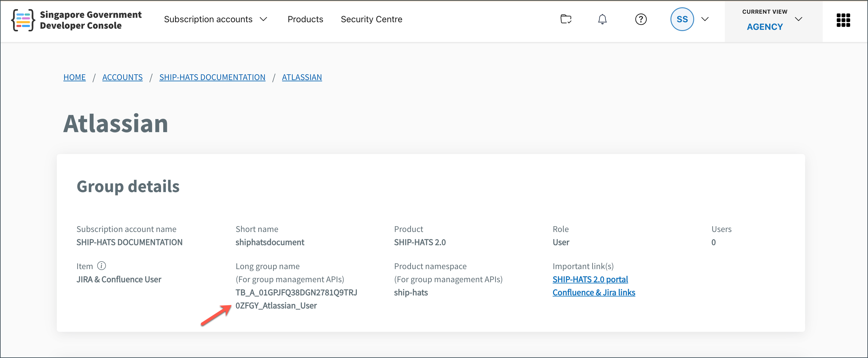This screenshot has width=868, height=358.
Task: Expand the Subscription accounts dropdown
Action: [x=216, y=19]
